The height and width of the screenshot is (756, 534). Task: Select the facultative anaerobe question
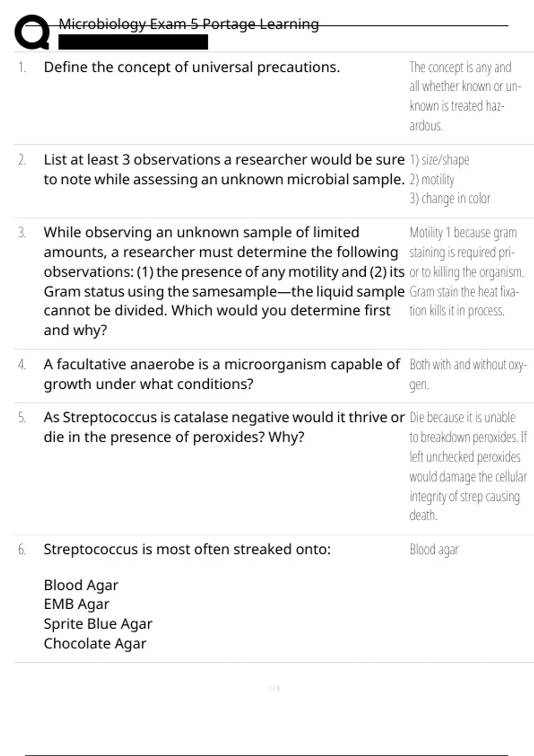pyautogui.click(x=222, y=374)
